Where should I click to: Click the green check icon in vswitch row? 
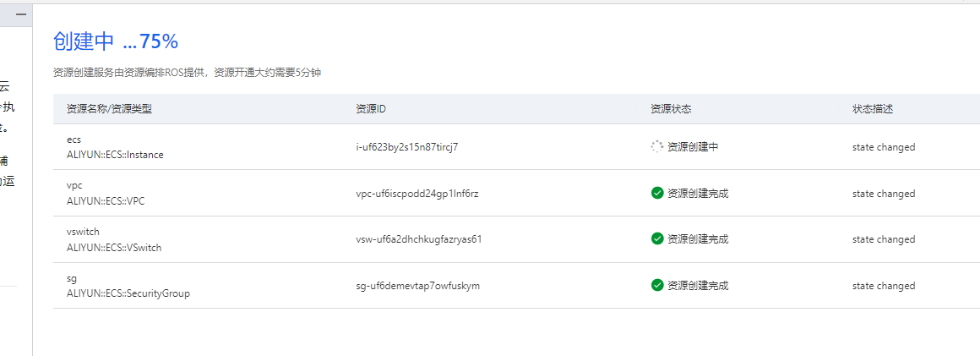pos(657,239)
